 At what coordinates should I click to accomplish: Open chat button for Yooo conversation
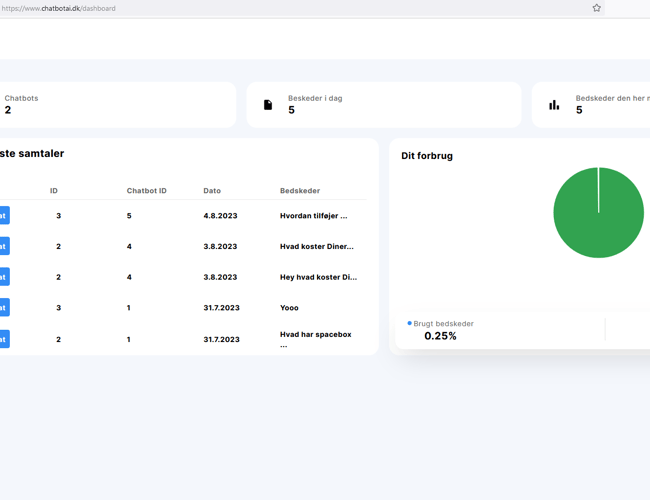coord(4,308)
